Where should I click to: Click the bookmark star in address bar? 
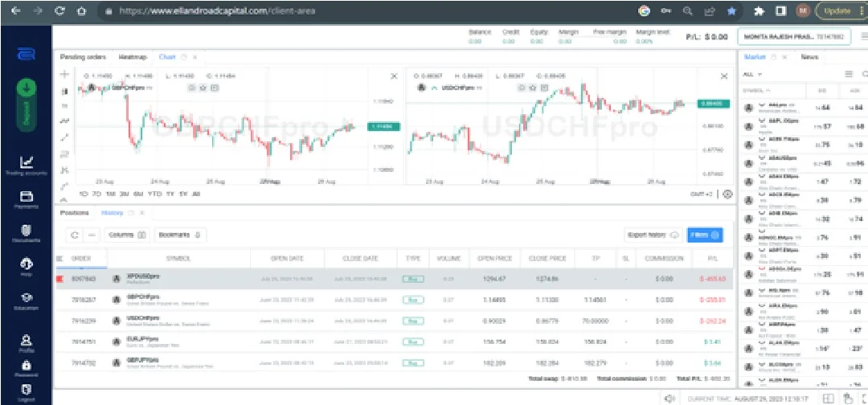point(732,10)
